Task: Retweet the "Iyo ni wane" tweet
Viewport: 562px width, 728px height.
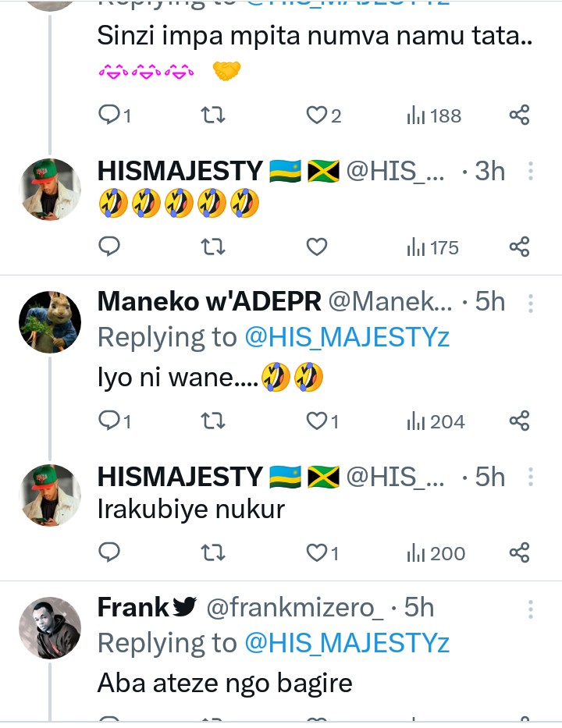Action: [213, 421]
